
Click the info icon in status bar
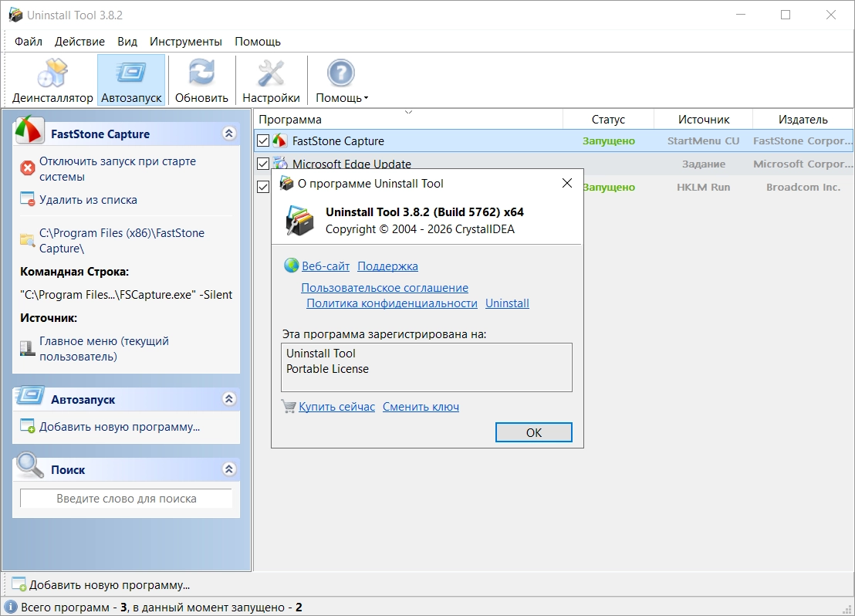tap(10, 608)
